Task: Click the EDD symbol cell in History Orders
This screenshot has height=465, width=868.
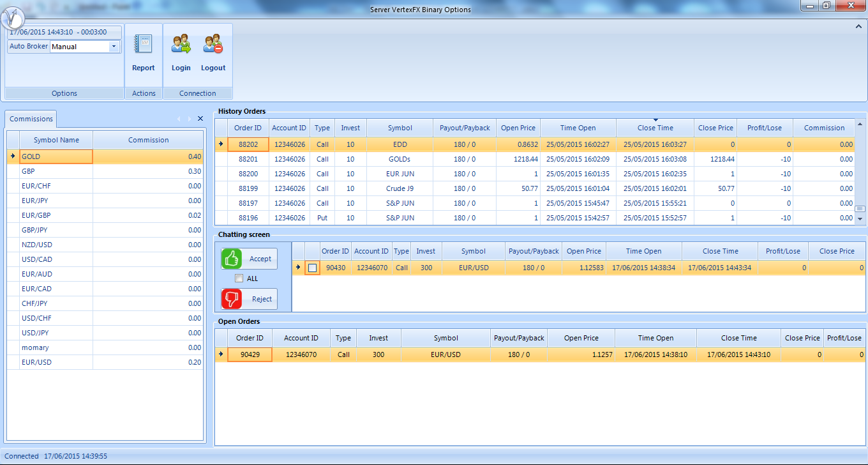Action: coord(400,144)
